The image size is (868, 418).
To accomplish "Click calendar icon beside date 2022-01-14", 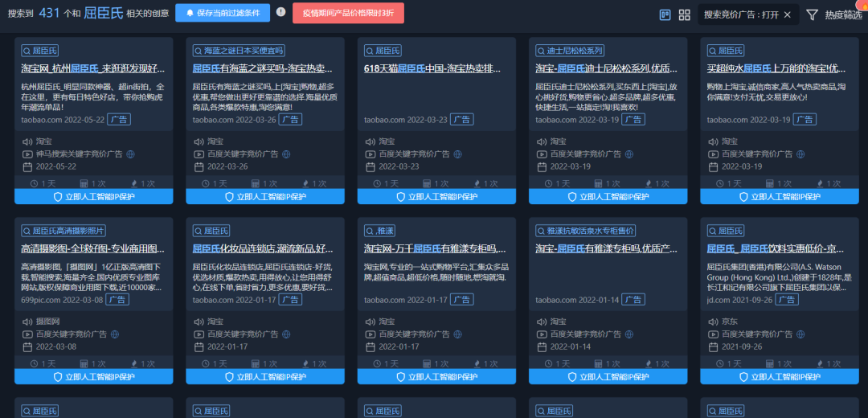I will pyautogui.click(x=542, y=346).
